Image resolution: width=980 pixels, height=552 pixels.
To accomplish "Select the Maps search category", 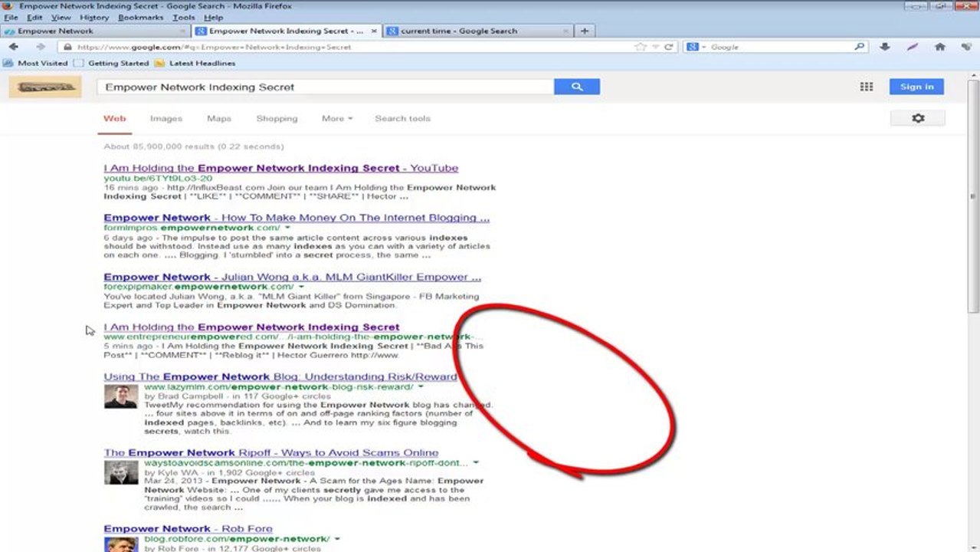I will [x=219, y=119].
